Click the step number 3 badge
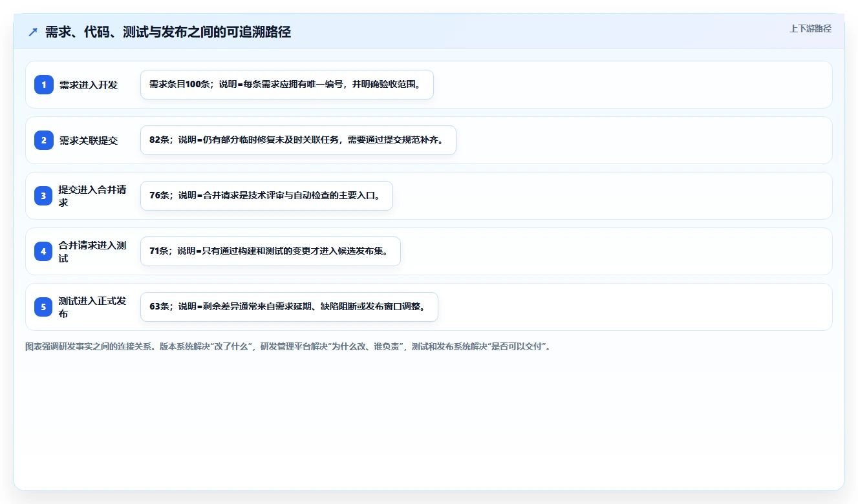The height and width of the screenshot is (504, 858). pyautogui.click(x=44, y=196)
